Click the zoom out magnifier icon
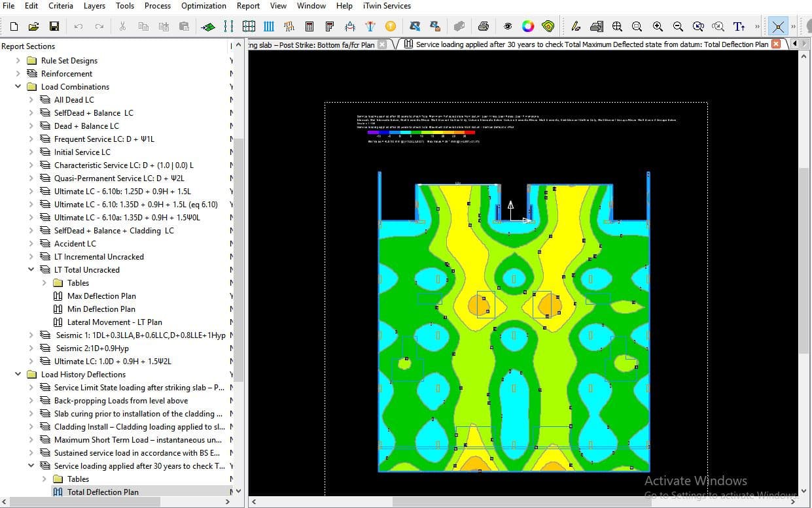The width and height of the screenshot is (812, 508). click(x=678, y=27)
